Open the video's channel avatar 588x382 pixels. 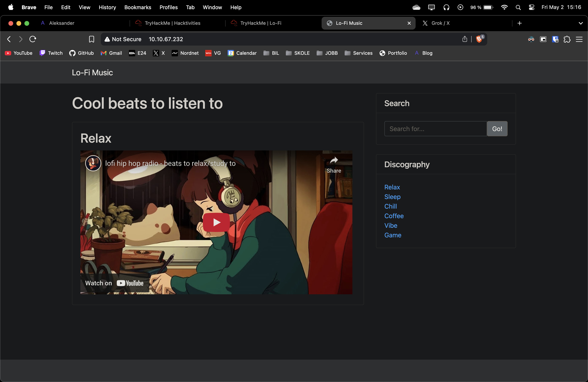[93, 163]
